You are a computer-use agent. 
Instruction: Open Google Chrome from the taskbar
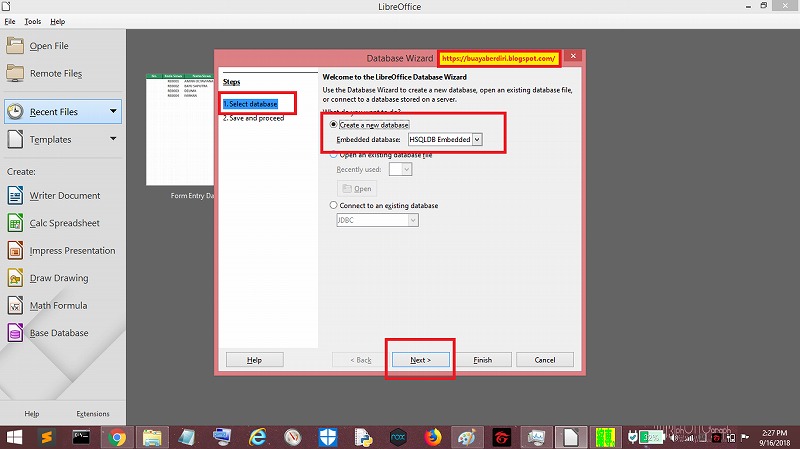(x=117, y=438)
